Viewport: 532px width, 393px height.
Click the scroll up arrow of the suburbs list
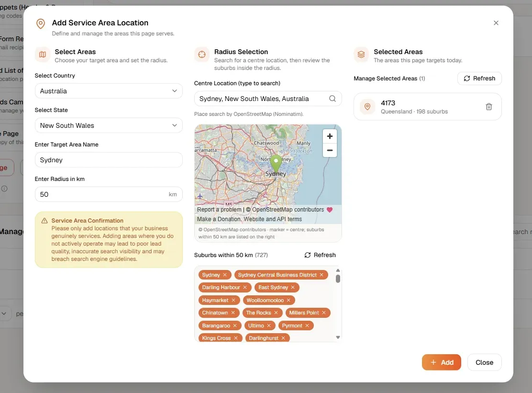tap(338, 270)
